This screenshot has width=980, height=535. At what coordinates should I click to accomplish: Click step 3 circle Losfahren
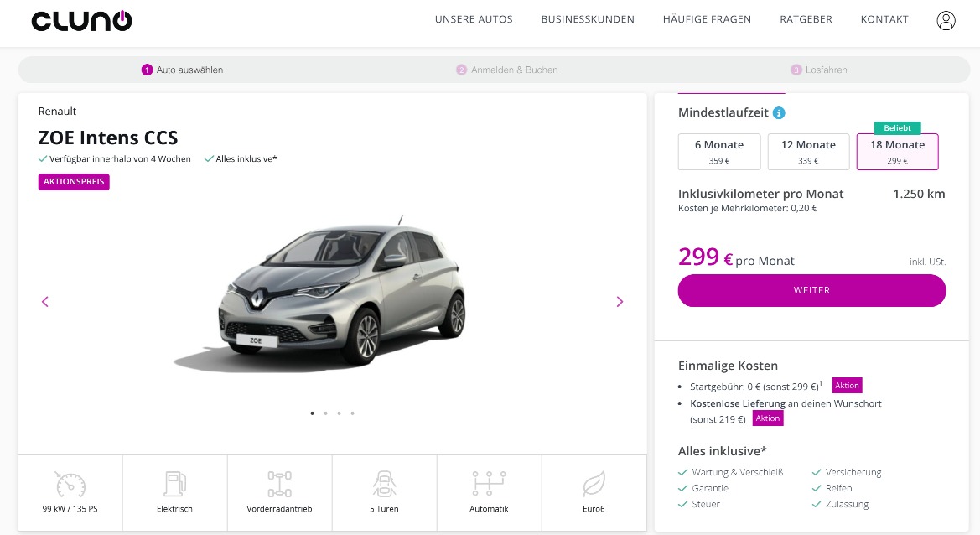tap(796, 70)
